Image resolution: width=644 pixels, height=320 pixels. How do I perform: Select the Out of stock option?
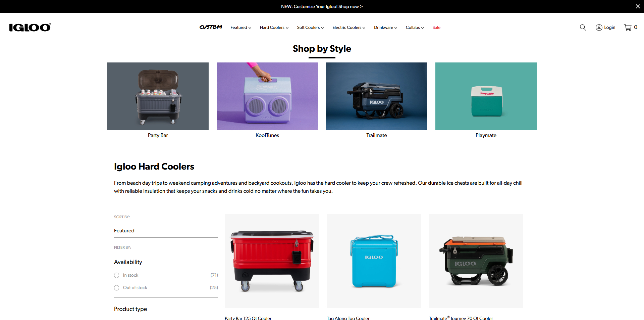(117, 288)
